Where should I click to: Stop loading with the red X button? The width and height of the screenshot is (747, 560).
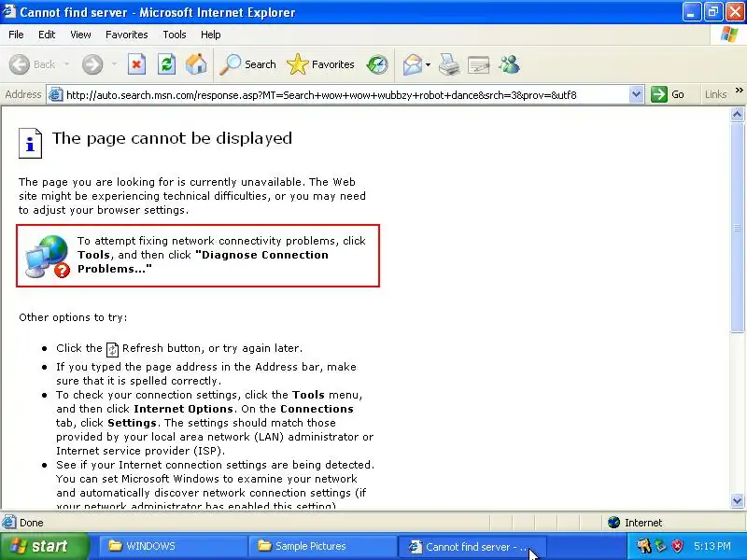[x=136, y=64]
